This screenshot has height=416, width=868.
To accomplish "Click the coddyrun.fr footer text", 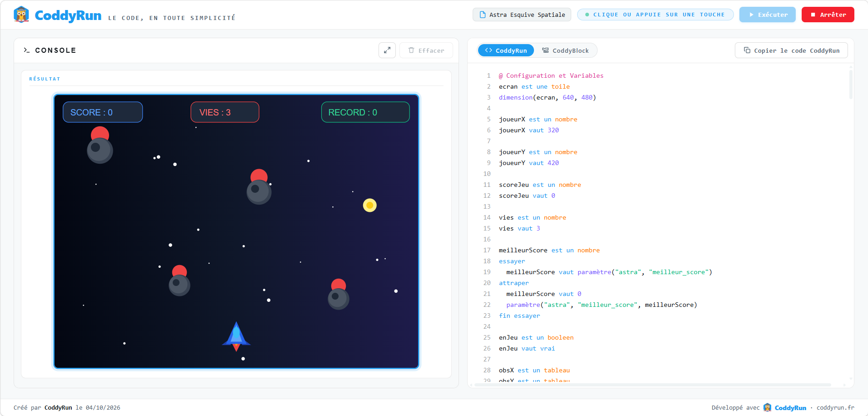I will pos(835,408).
